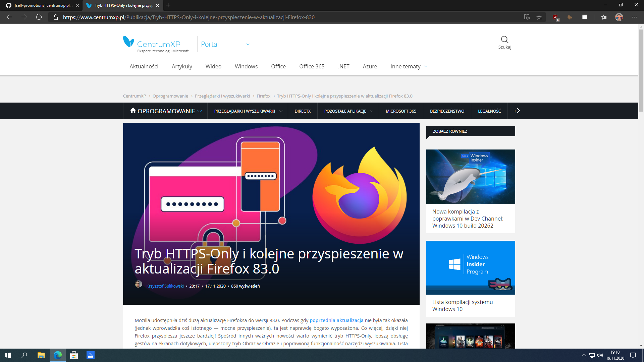This screenshot has height=362, width=644.
Task: Click the browser address bar URL
Action: pyautogui.click(x=189, y=17)
